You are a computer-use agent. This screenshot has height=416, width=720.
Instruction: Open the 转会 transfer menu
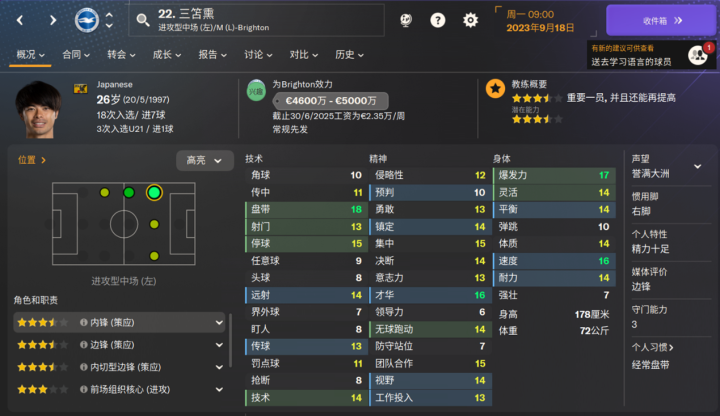tap(120, 54)
